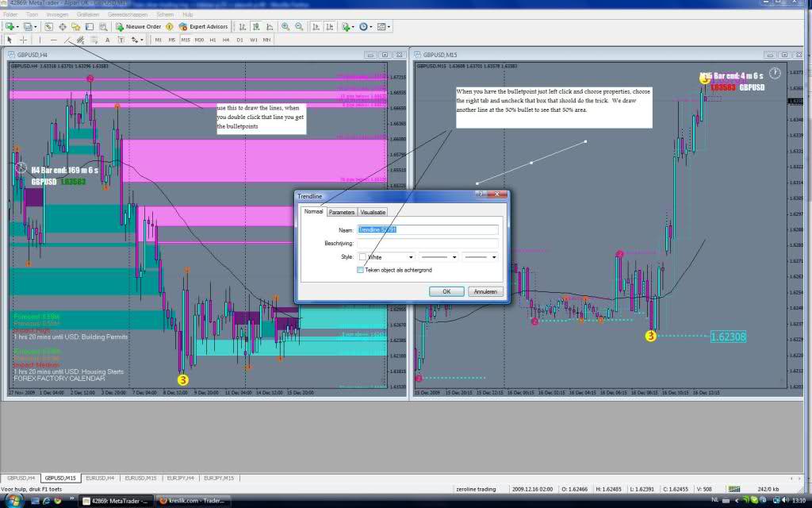Switch to bar chart display icon
812x508 pixels.
click(x=242, y=26)
